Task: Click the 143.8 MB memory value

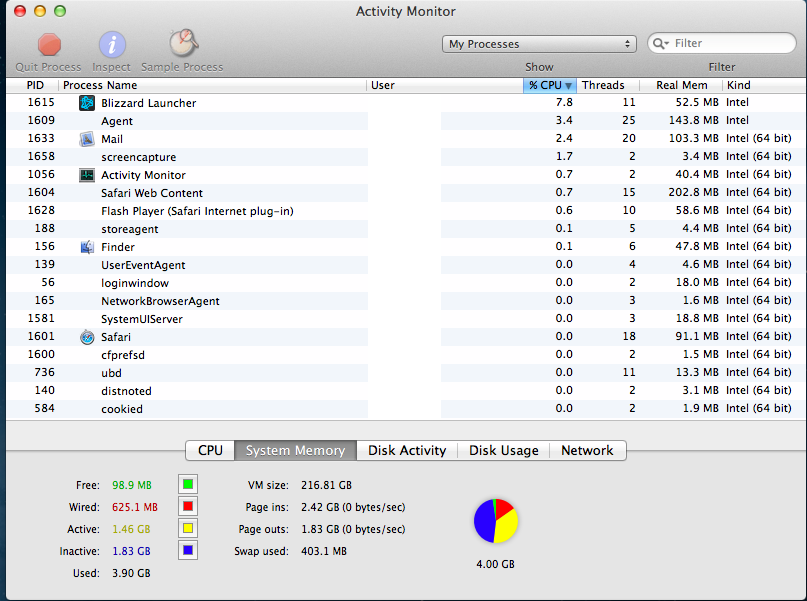Action: (x=693, y=120)
